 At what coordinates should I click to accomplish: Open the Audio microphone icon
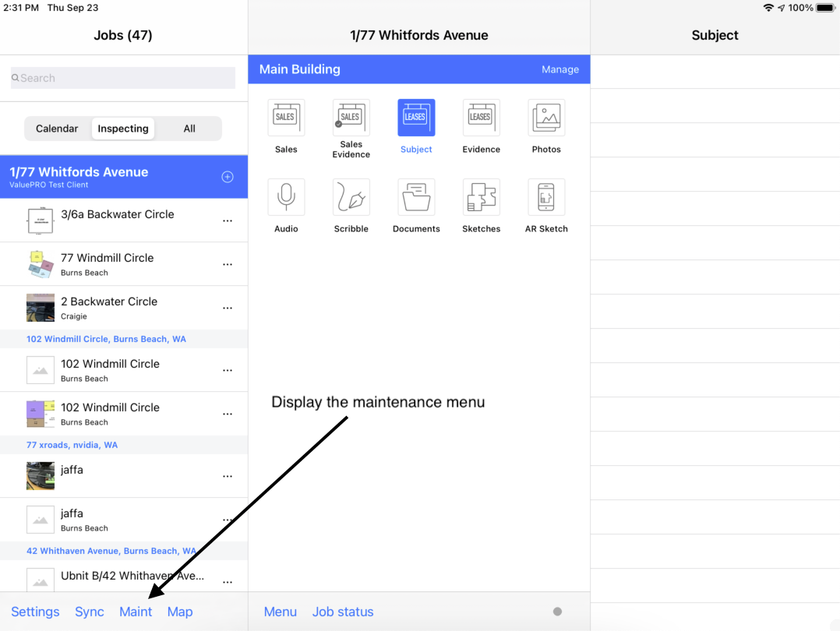[286, 198]
